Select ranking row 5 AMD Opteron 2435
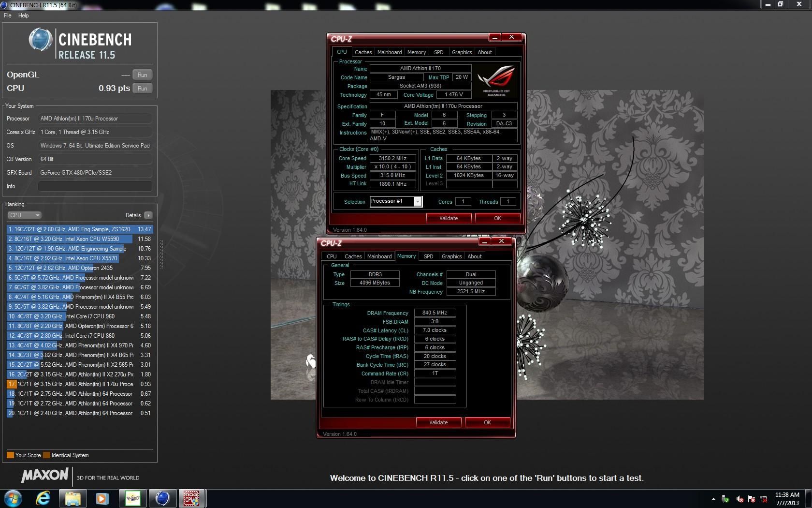The height and width of the screenshot is (508, 812). [80, 268]
